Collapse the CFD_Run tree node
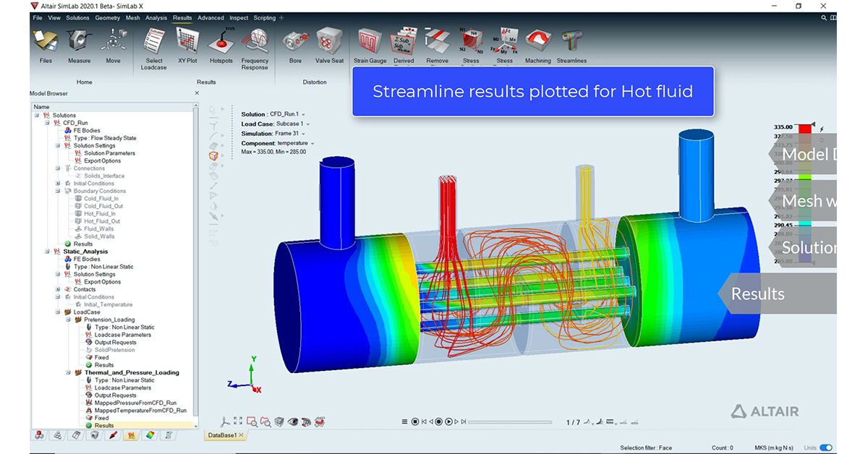 click(x=47, y=123)
